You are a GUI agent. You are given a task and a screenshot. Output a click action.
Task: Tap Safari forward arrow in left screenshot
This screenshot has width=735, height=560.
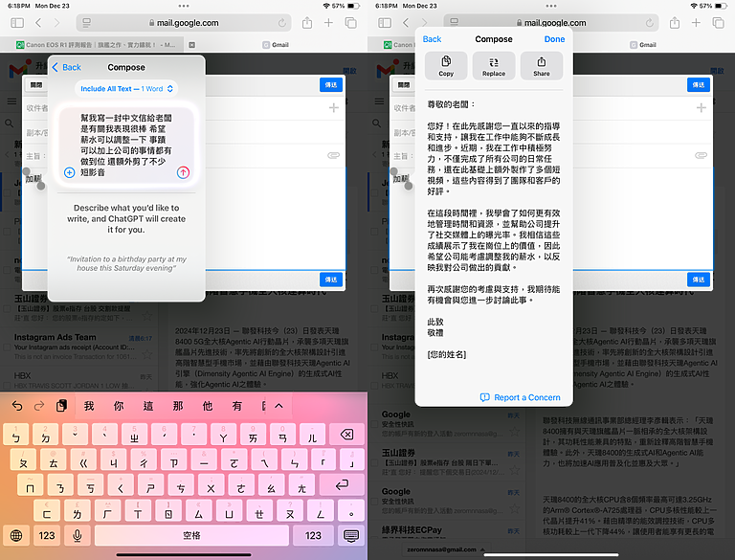pyautogui.click(x=56, y=23)
